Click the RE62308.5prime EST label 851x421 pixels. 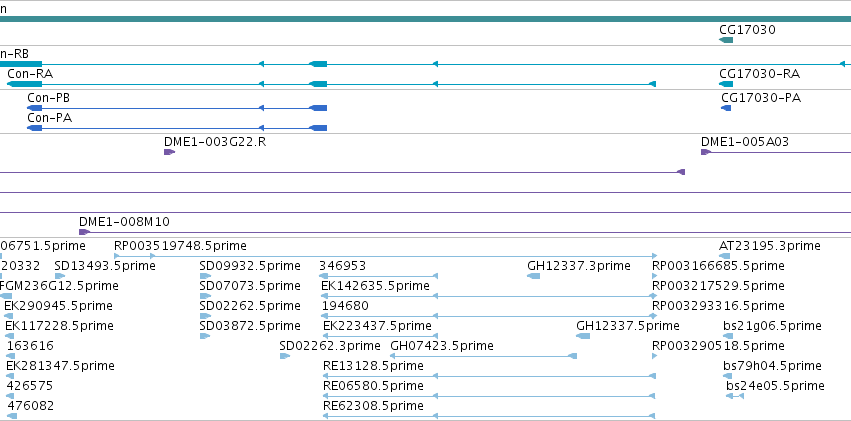[373, 406]
